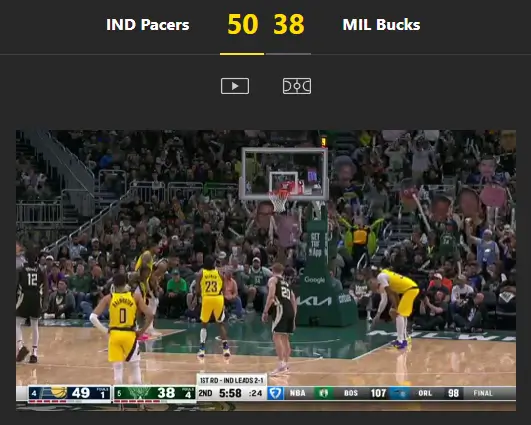Click the blue FanDuel shield icon

[275, 393]
